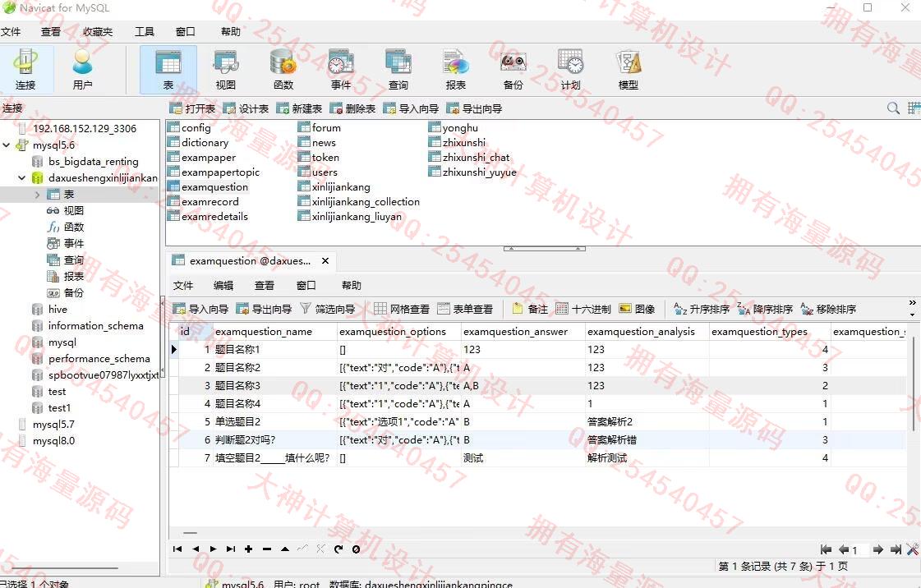Image resolution: width=921 pixels, height=588 pixels.
Task: Open the 查询 query toolbar icon
Action: [398, 69]
